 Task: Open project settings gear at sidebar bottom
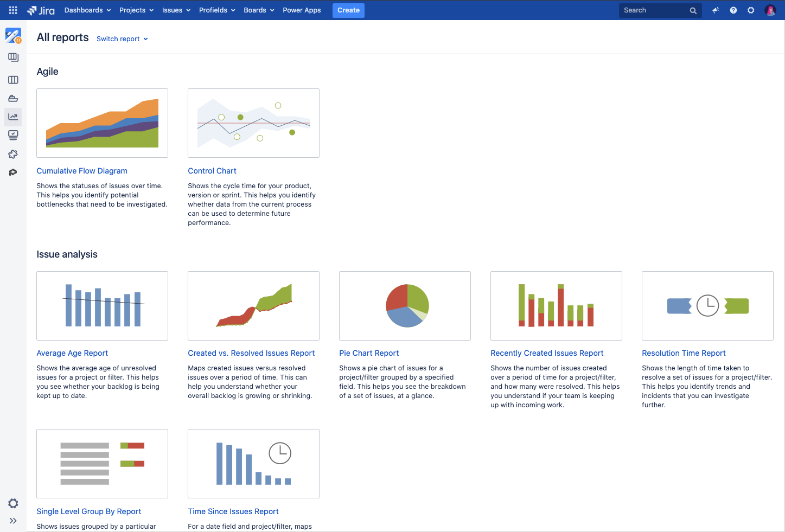tap(13, 503)
